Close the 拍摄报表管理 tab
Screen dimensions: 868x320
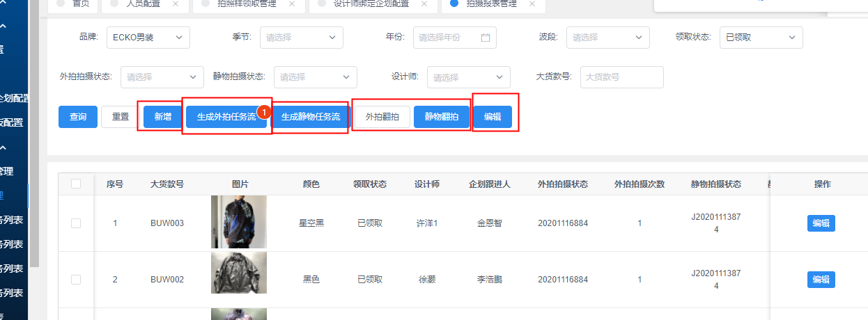tap(532, 4)
